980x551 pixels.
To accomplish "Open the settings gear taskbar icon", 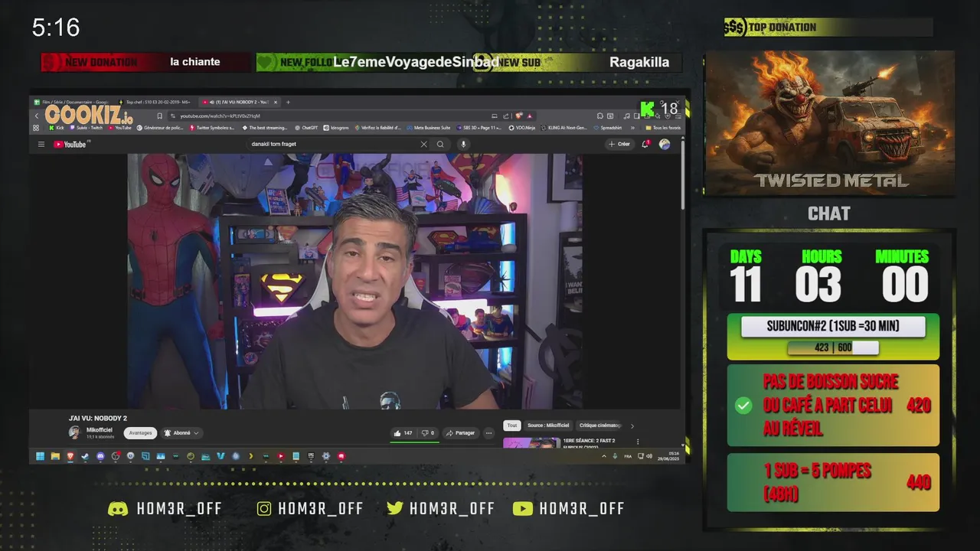I will tap(326, 456).
